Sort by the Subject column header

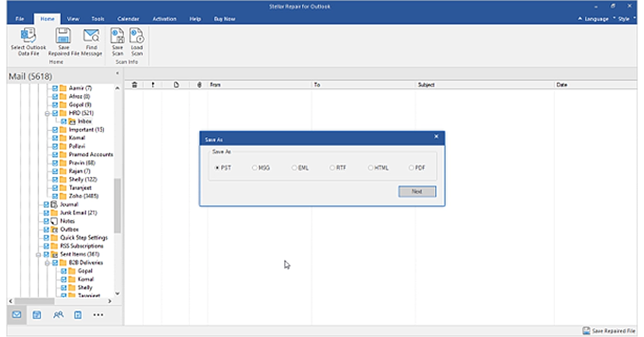pyautogui.click(x=485, y=85)
